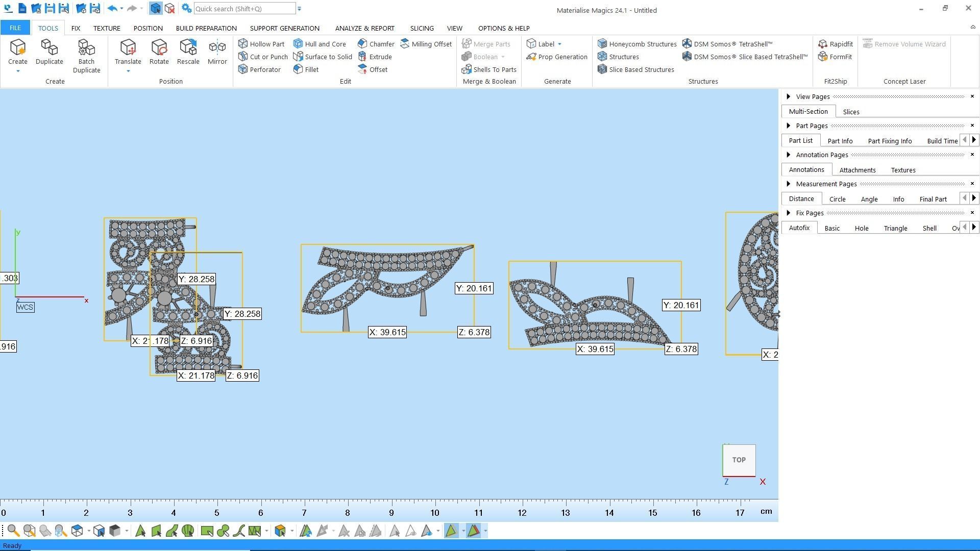Viewport: 980px width, 551px height.
Task: Click the Prop Generation tool
Action: coord(557,57)
